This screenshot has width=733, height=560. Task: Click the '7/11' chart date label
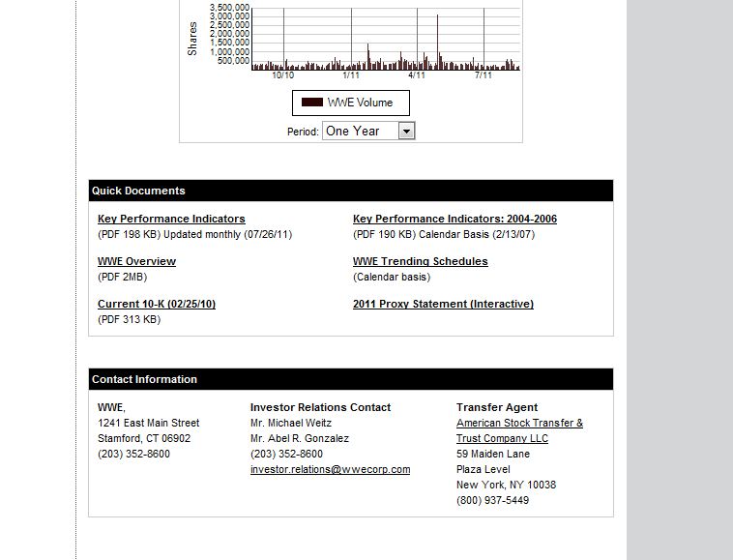[x=484, y=75]
